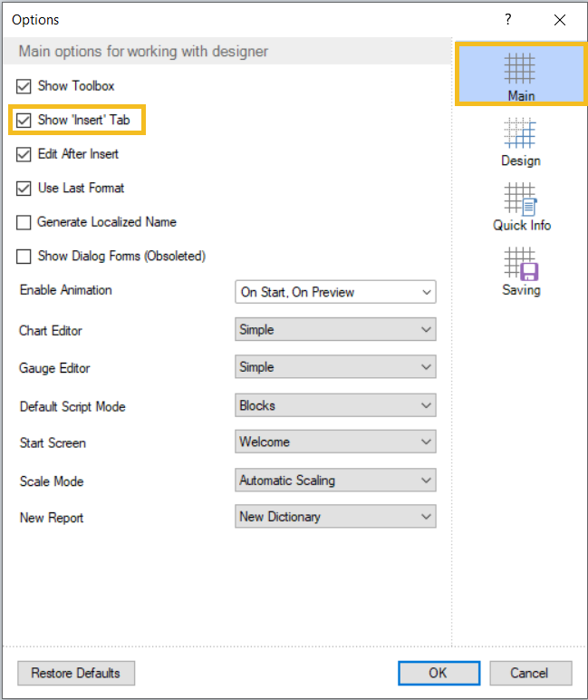Uncheck the Show 'Insert' Tab checkbox

coord(24,120)
